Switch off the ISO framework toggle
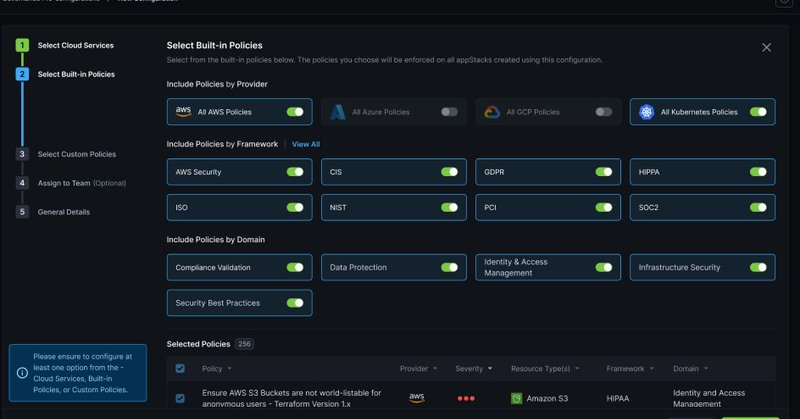Image resolution: width=800 pixels, height=419 pixels. [x=295, y=207]
